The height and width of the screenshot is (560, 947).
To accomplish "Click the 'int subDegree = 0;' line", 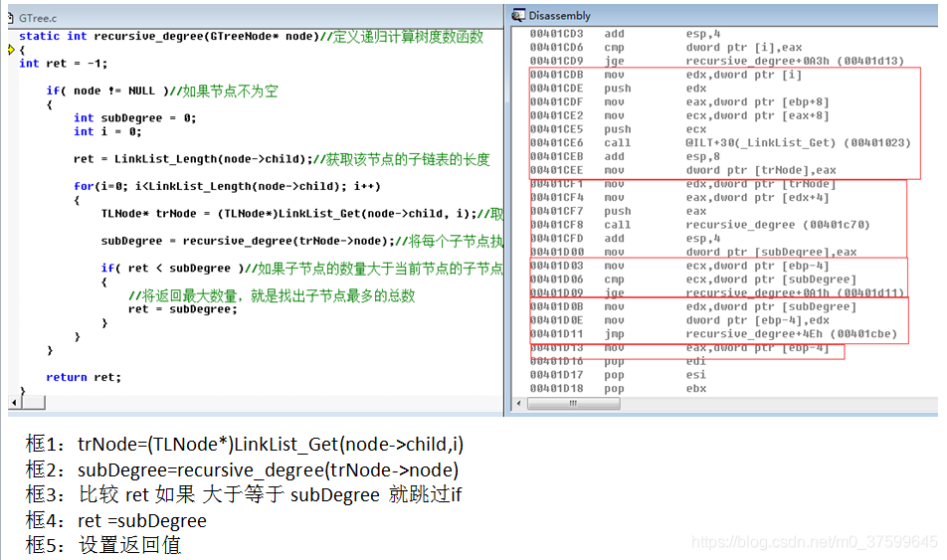I will coord(134,117).
